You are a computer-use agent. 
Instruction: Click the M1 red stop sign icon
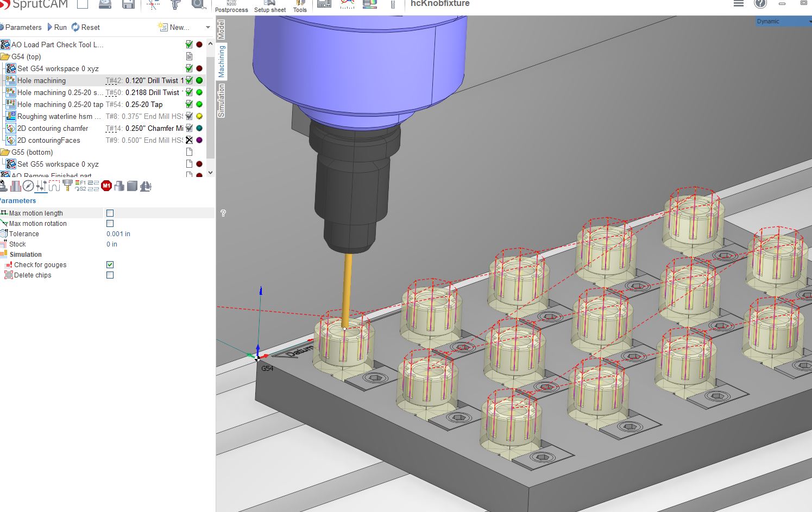106,186
